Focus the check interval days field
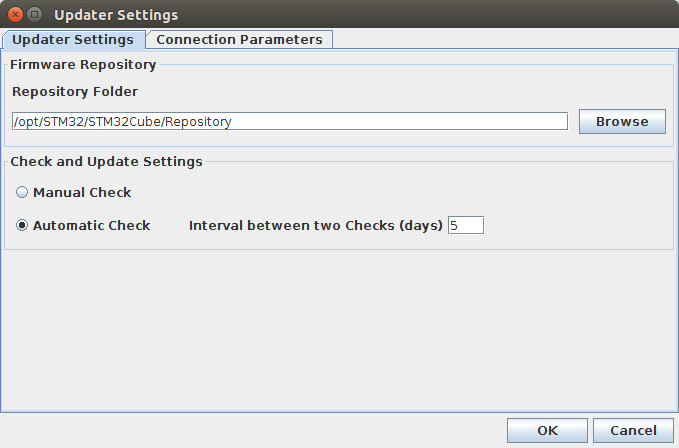679x448 pixels. [x=465, y=226]
